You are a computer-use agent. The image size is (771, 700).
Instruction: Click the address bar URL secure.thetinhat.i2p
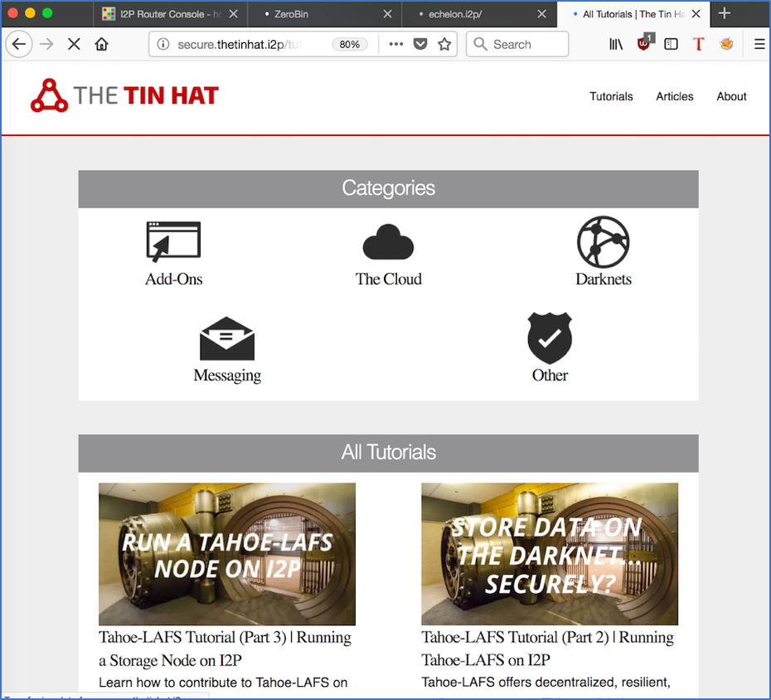tap(239, 44)
